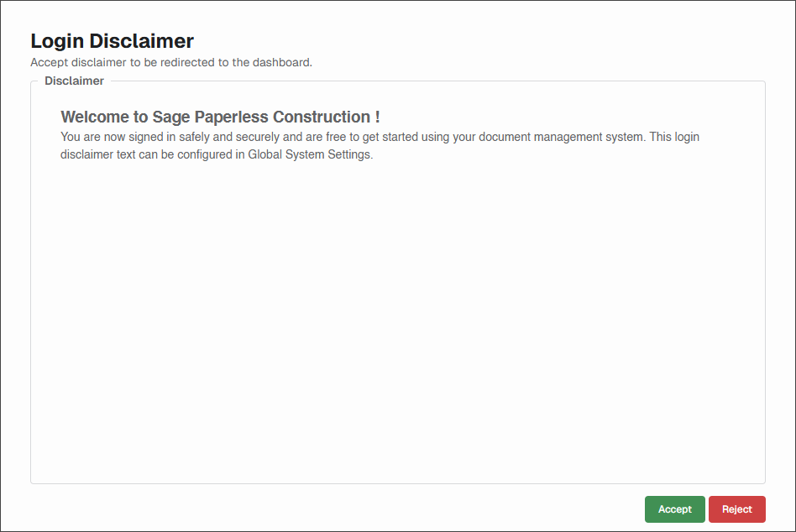Click the 'Login Disclaimer' page title

tap(113, 41)
